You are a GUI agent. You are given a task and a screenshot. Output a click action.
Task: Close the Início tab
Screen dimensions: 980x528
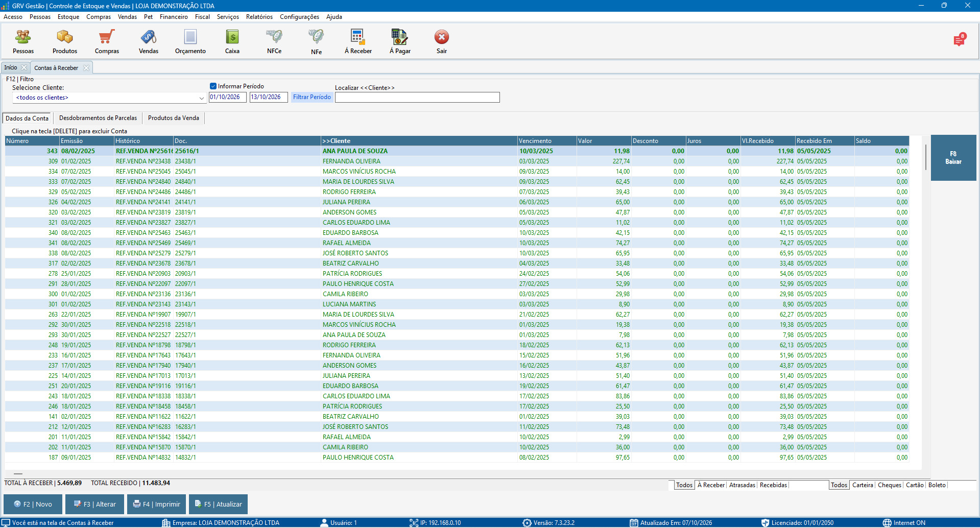pos(24,67)
